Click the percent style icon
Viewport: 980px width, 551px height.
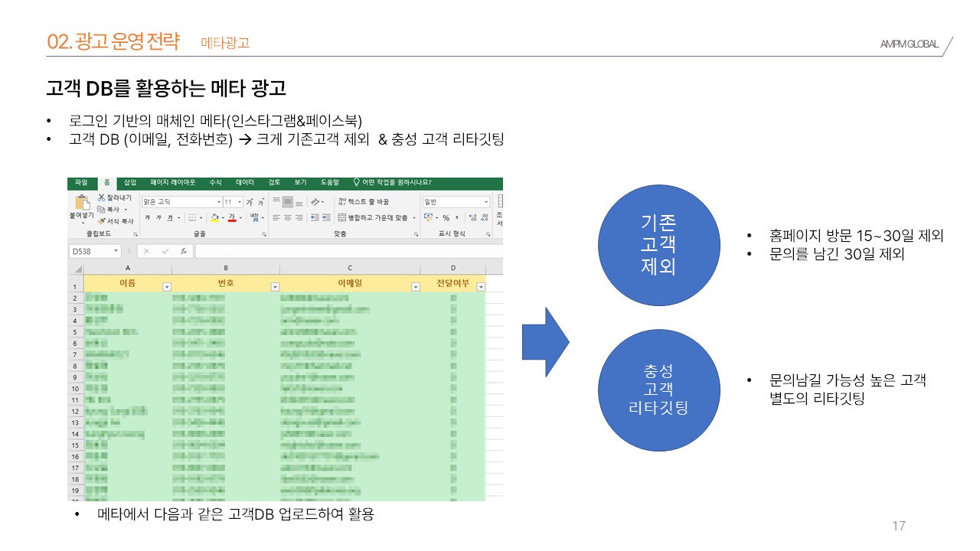(446, 217)
